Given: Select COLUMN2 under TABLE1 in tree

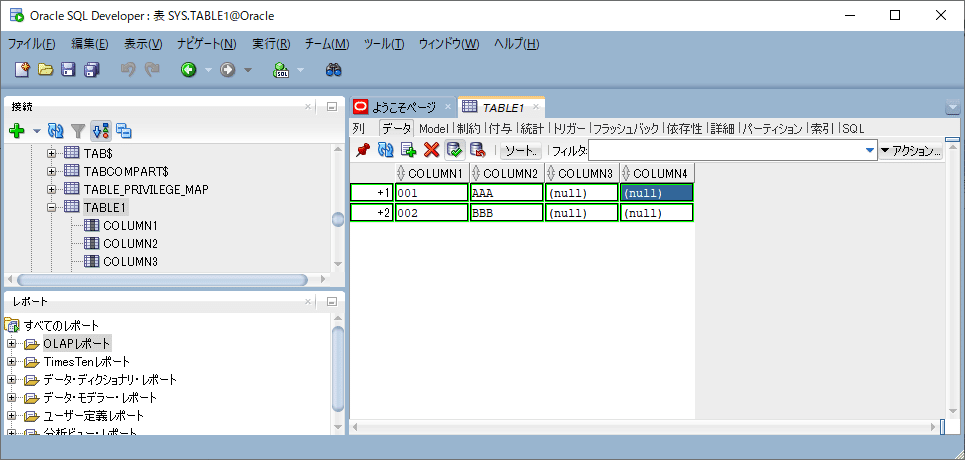Looking at the screenshot, I should click(130, 243).
